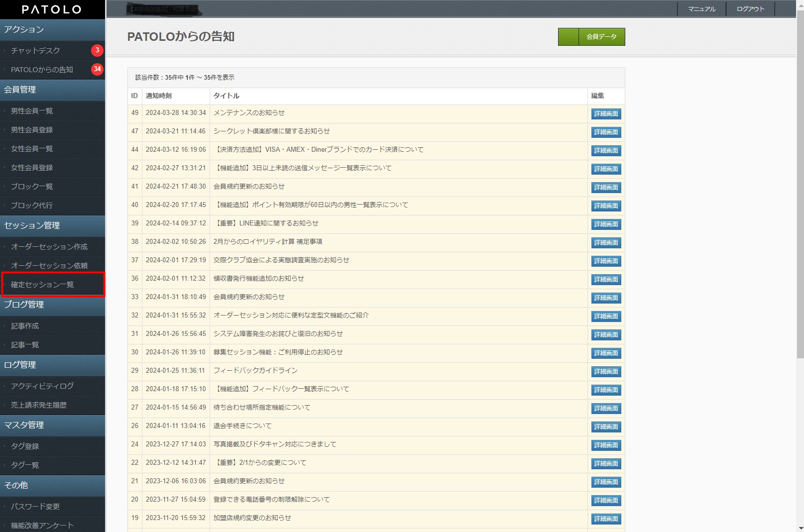Open 詳細画面 for ID 42 notice
Viewport: 804px width, 532px height.
coord(606,169)
